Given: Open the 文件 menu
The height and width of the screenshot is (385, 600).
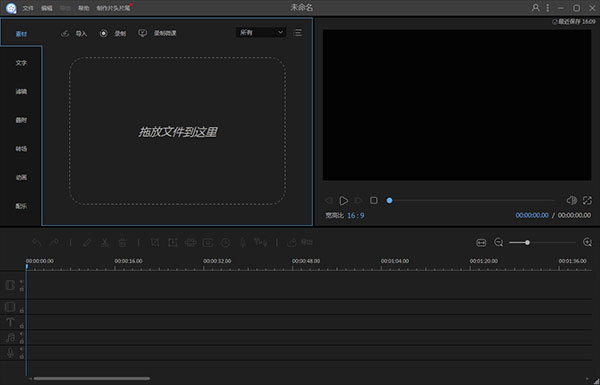Looking at the screenshot, I should (x=28, y=8).
